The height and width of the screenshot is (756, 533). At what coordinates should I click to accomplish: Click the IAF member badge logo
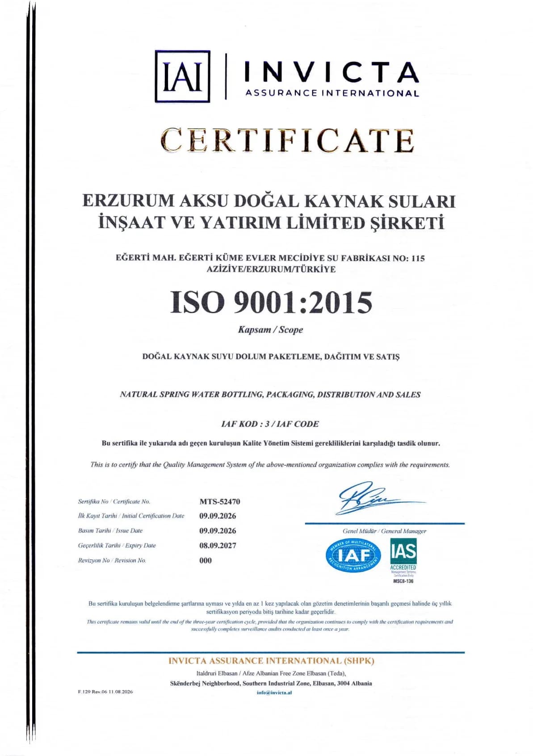click(x=353, y=555)
